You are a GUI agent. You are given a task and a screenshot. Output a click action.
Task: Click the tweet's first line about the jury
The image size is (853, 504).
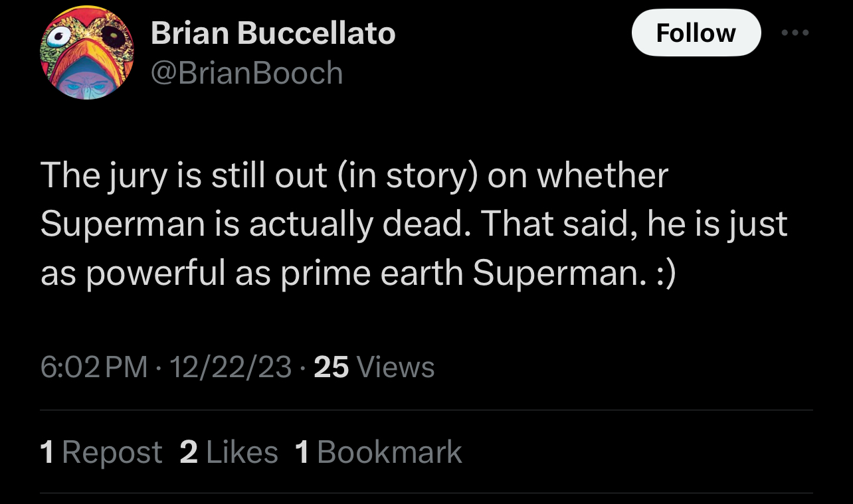coord(354,175)
